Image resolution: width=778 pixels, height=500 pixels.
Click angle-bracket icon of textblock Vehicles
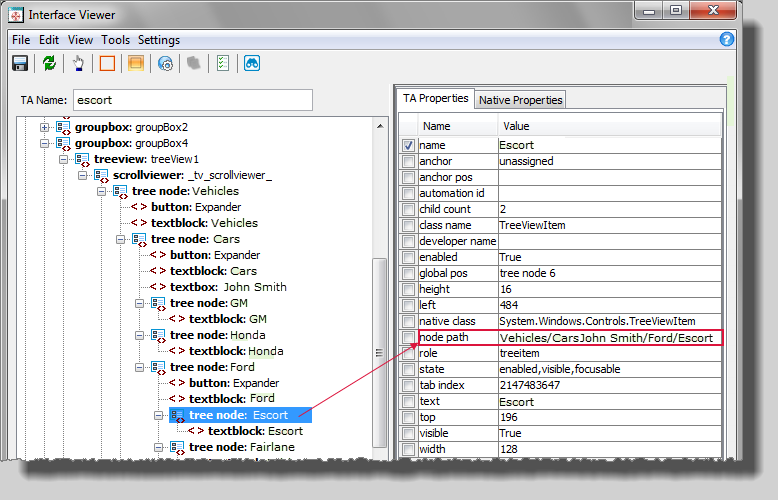pyautogui.click(x=139, y=223)
